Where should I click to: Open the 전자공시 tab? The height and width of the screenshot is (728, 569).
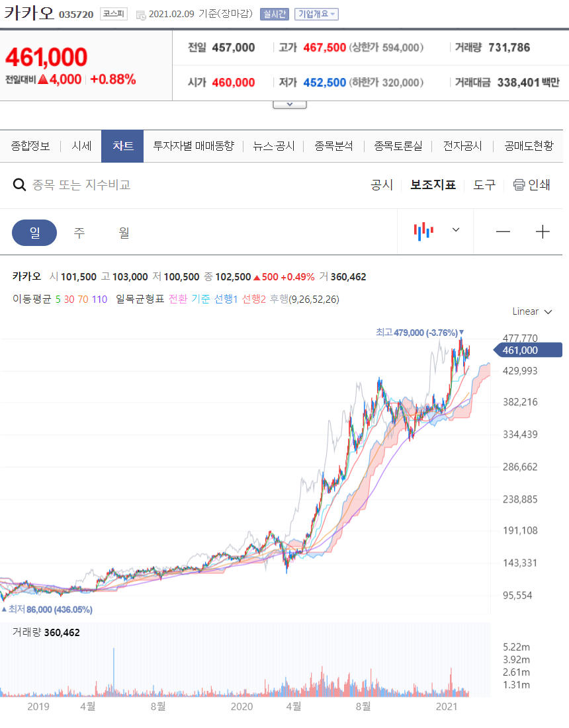462,146
